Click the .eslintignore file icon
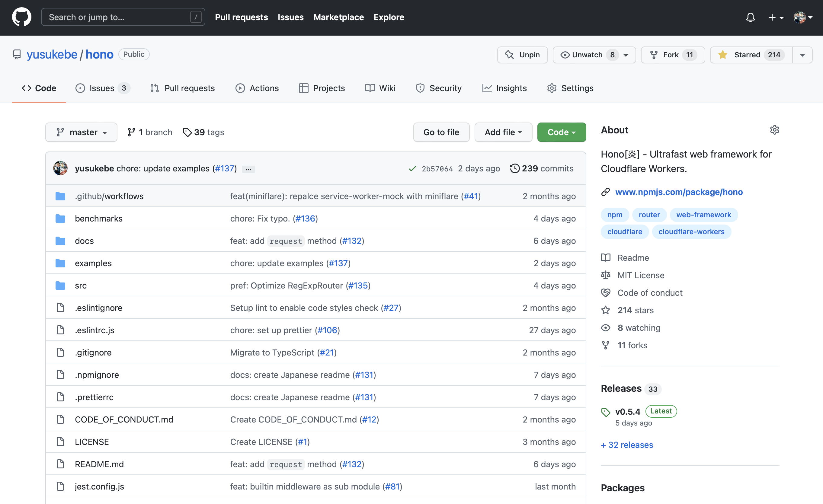823x504 pixels. click(60, 308)
